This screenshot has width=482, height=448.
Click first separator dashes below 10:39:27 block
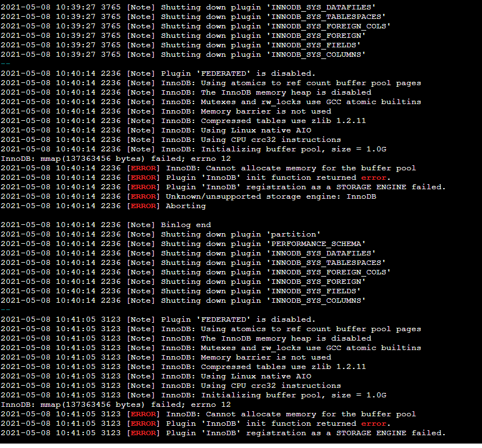point(6,64)
